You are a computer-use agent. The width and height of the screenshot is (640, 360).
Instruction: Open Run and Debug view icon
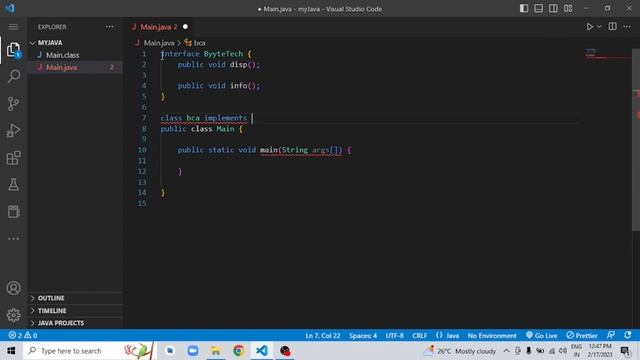pos(13,131)
